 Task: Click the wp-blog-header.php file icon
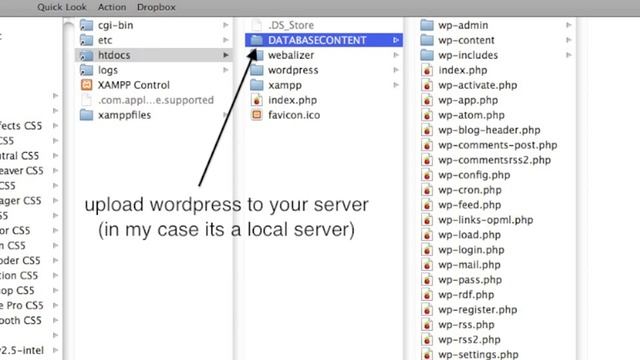427,130
